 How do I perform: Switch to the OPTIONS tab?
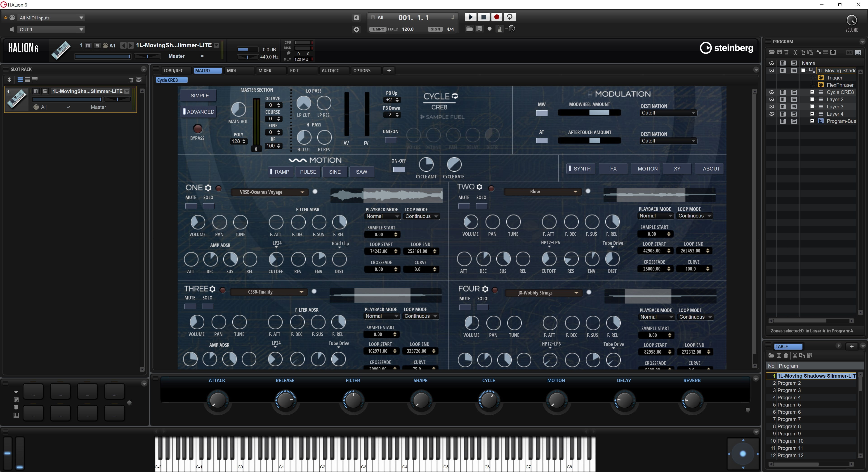coord(362,70)
